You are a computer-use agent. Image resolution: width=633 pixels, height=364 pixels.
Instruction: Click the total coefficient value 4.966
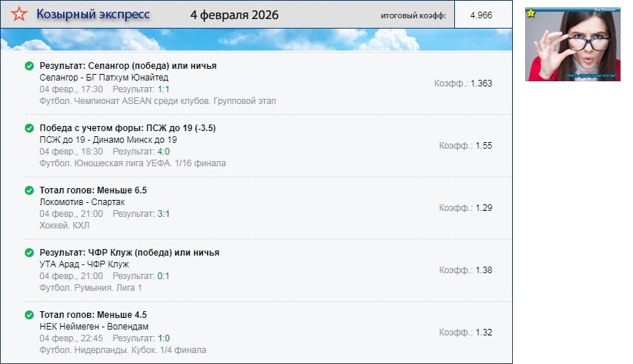[481, 15]
